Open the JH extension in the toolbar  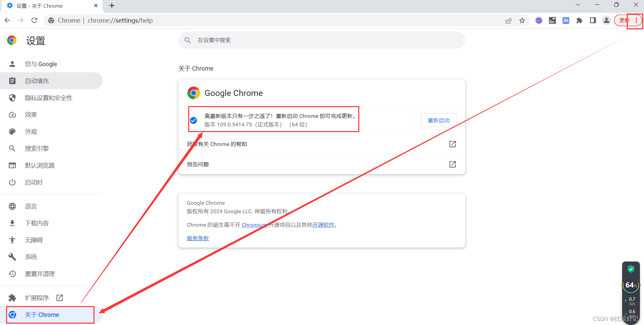pos(566,21)
